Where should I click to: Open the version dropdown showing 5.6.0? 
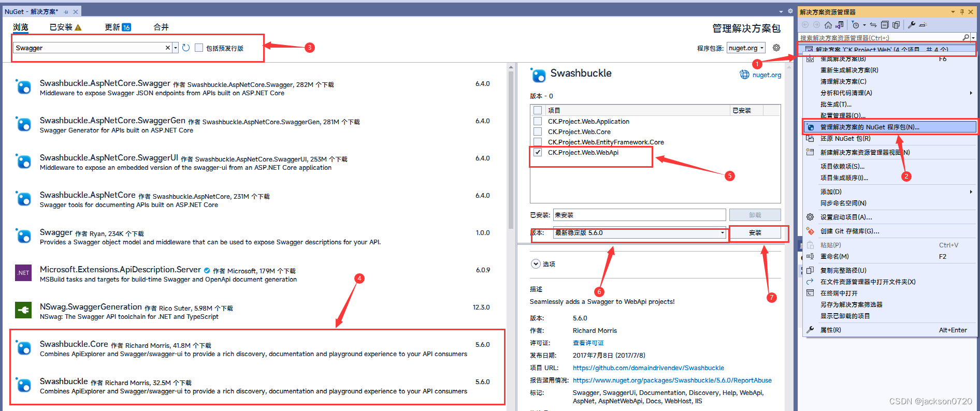pos(640,233)
